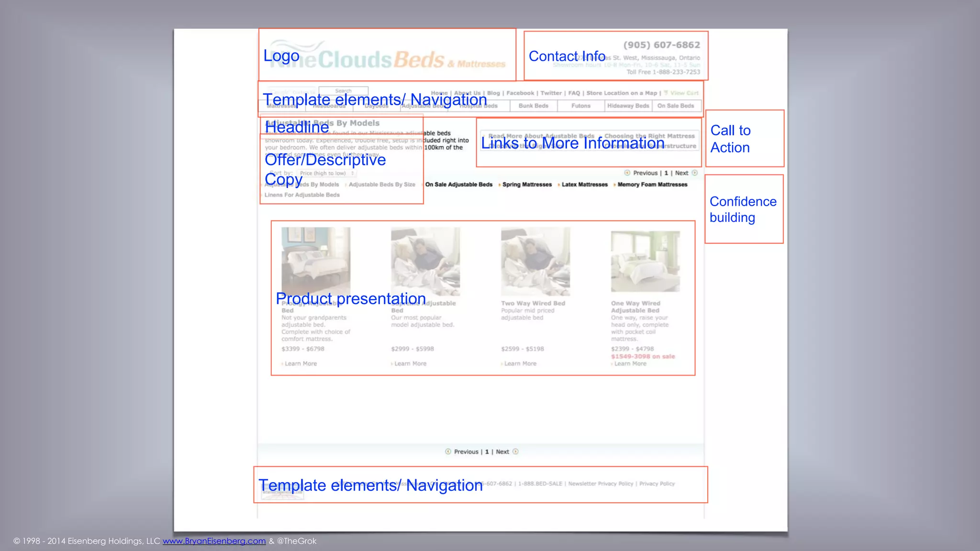Click the round Previous arrow icon in top pagination
The height and width of the screenshot is (551, 980).
coord(627,173)
